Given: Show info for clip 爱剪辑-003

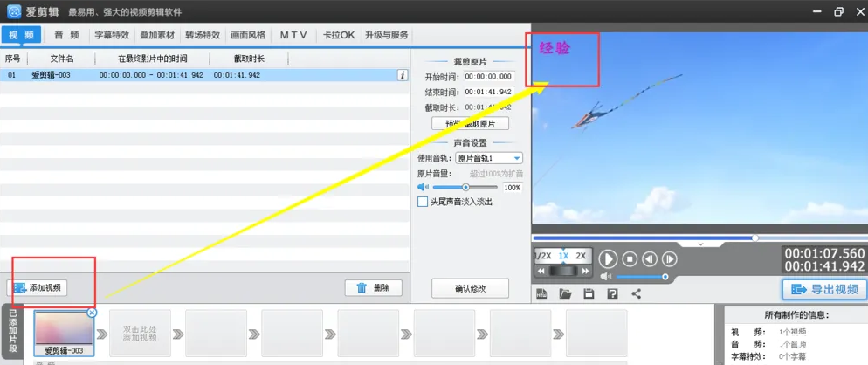Looking at the screenshot, I should [x=403, y=75].
